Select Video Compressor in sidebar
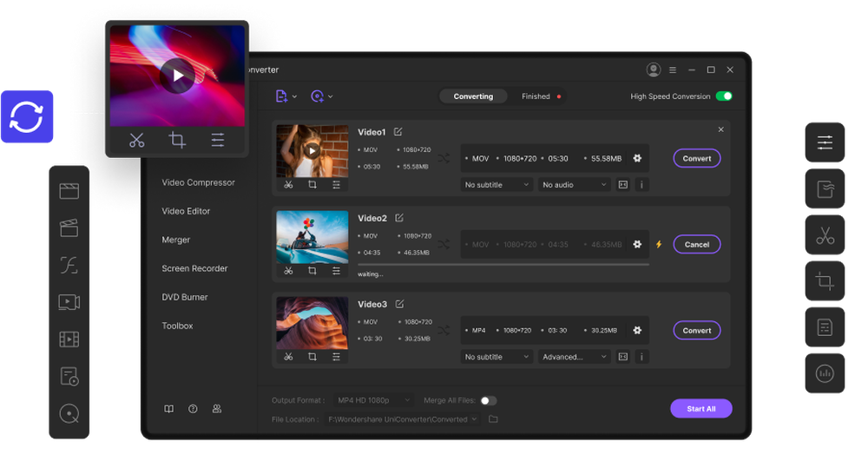 (x=198, y=182)
